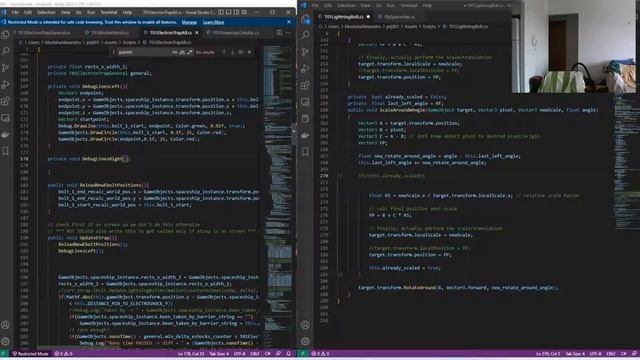This screenshot has width=640, height=360.
Task: Change Tab Size in right status bar
Action: click(x=575, y=354)
